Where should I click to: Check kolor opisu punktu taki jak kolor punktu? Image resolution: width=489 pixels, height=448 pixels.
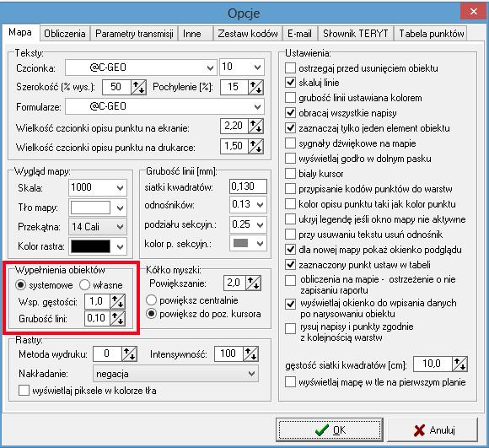[x=290, y=203]
